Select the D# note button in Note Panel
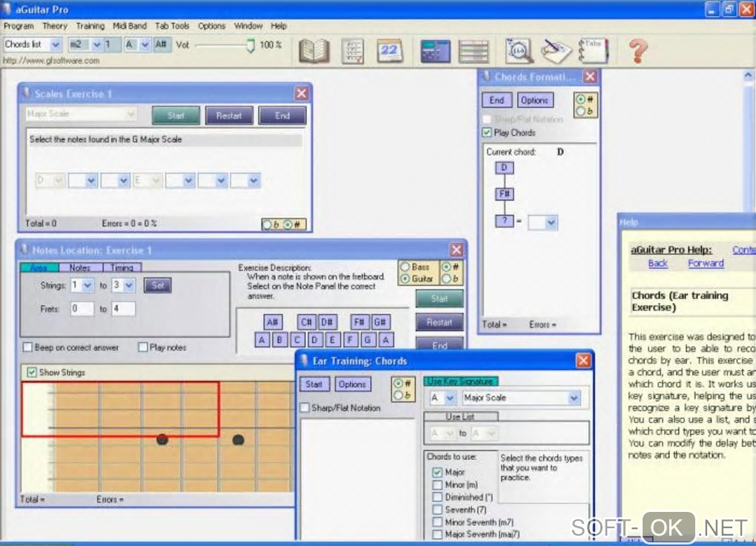 click(326, 322)
